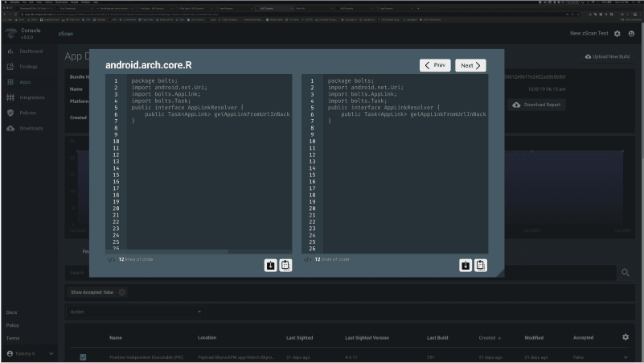Download code from the left code panel
This screenshot has height=363, width=644.
271,265
